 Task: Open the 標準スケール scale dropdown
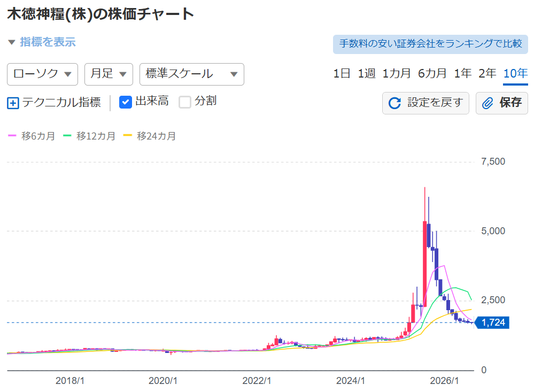tap(192, 74)
